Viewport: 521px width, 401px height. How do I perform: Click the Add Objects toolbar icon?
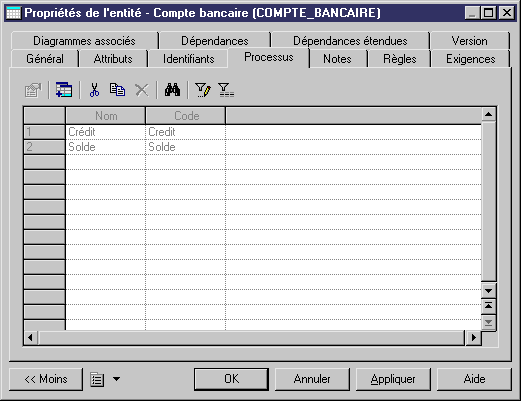(64, 90)
